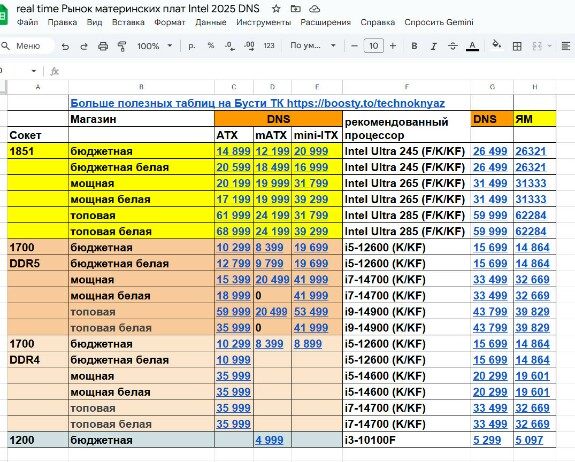This screenshot has height=462, width=575.
Task: Toggle italic formatting
Action: click(x=433, y=46)
